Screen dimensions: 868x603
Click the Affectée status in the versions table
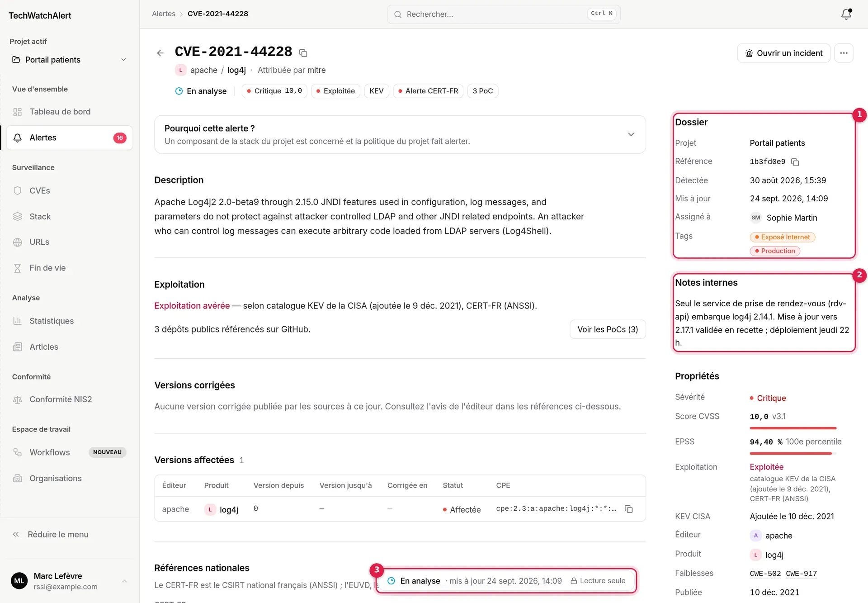click(x=462, y=509)
